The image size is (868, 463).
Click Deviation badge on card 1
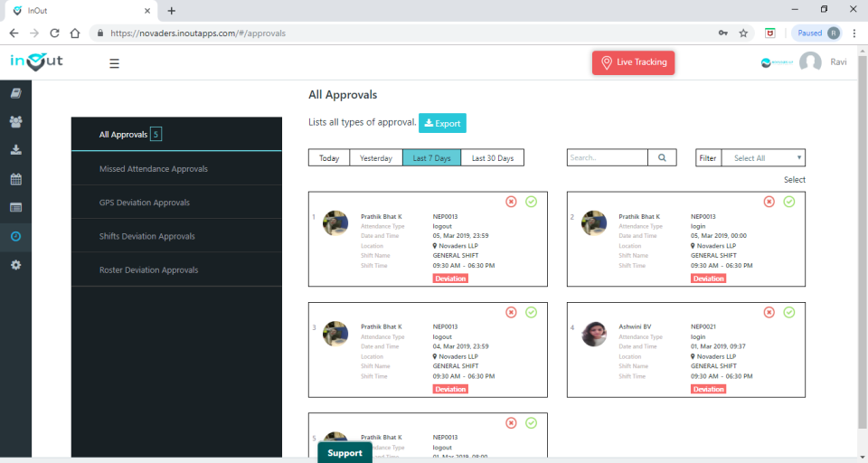tap(450, 279)
